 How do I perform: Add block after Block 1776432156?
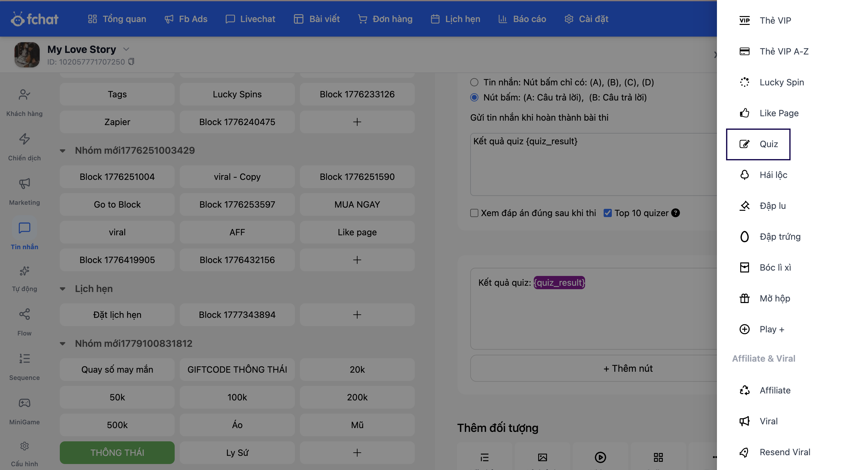click(357, 260)
